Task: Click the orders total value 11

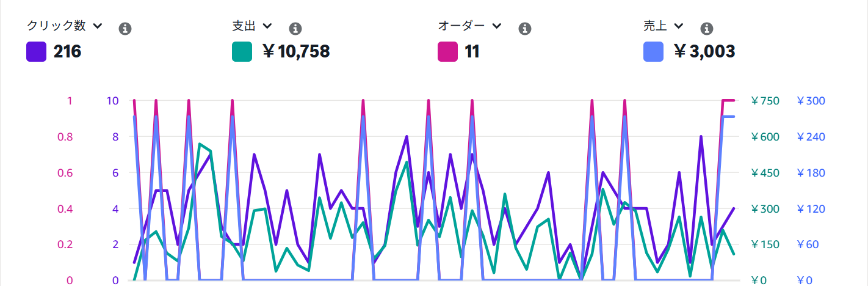Action: tap(472, 52)
